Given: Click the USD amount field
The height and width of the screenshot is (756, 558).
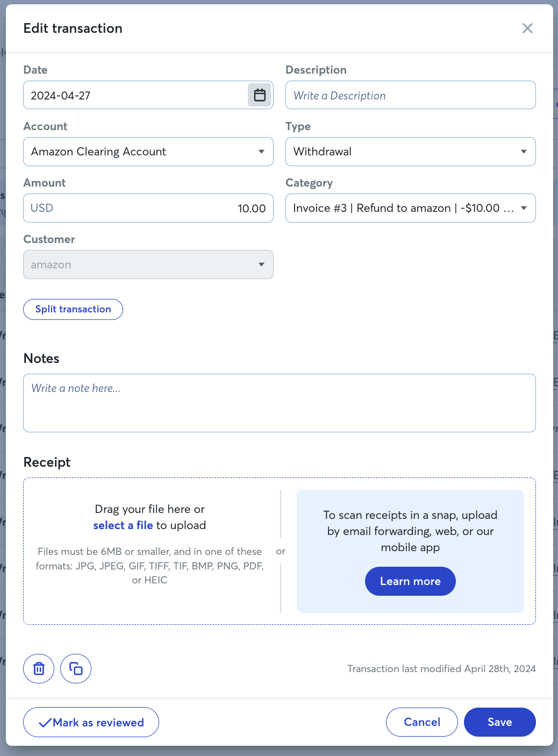Looking at the screenshot, I should coord(148,208).
